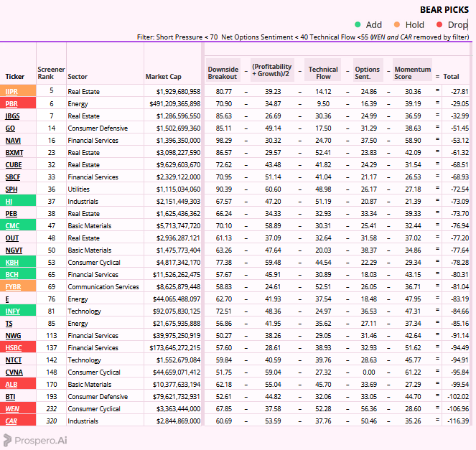Select BTI total value -102.02
476x450 pixels.
pyautogui.click(x=458, y=397)
